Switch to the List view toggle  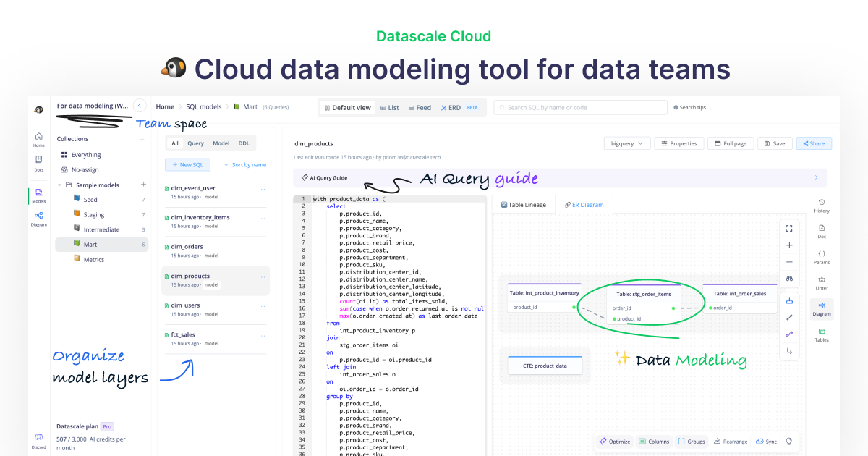pos(389,107)
